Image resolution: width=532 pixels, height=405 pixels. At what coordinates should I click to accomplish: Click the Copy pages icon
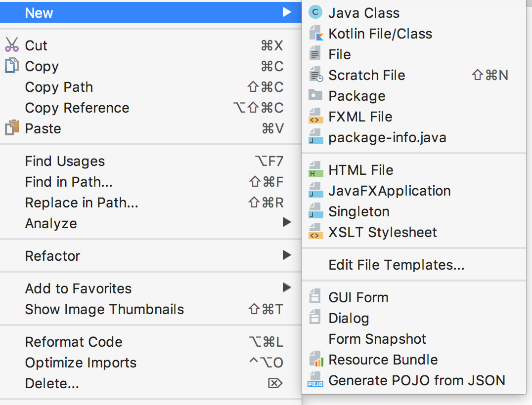pos(11,65)
